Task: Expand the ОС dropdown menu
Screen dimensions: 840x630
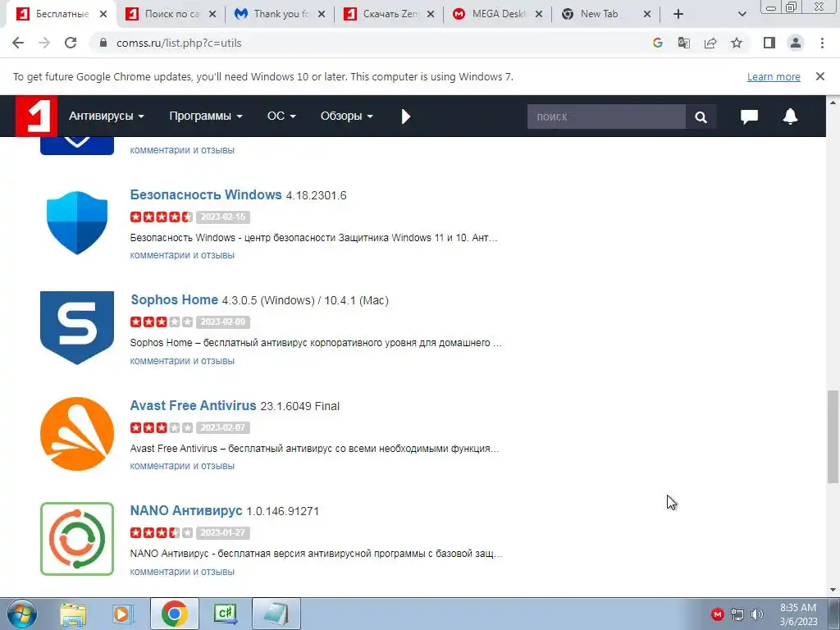Action: click(281, 116)
